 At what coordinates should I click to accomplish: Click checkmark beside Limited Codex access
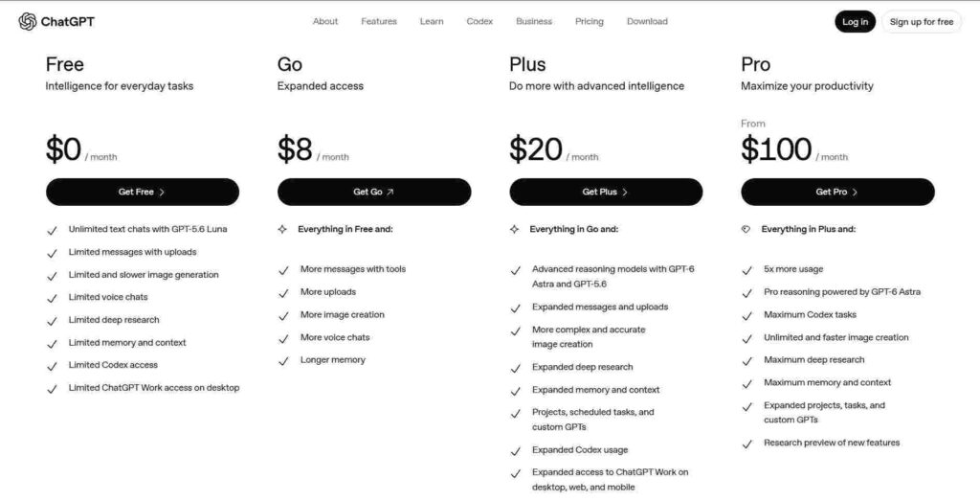pos(52,366)
